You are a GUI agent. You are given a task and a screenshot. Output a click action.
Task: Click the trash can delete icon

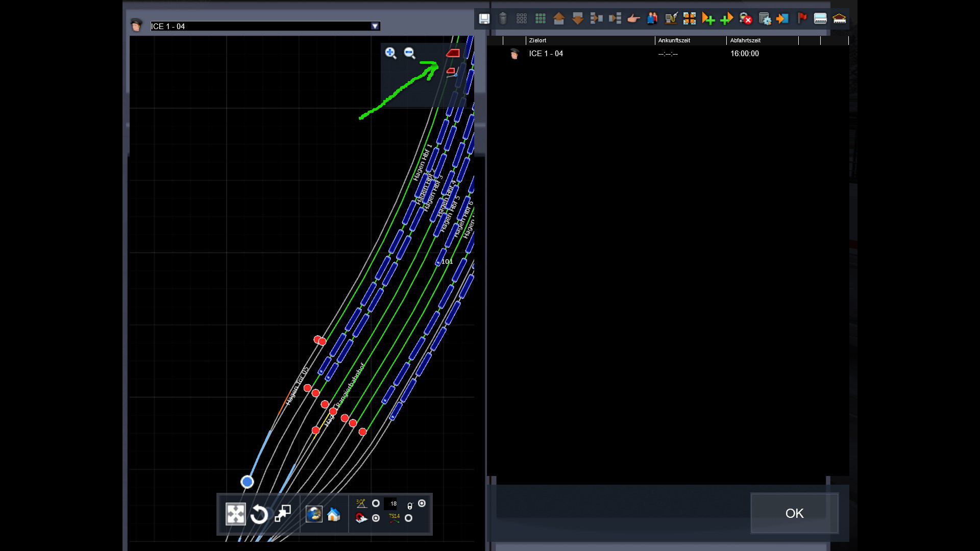(x=503, y=19)
